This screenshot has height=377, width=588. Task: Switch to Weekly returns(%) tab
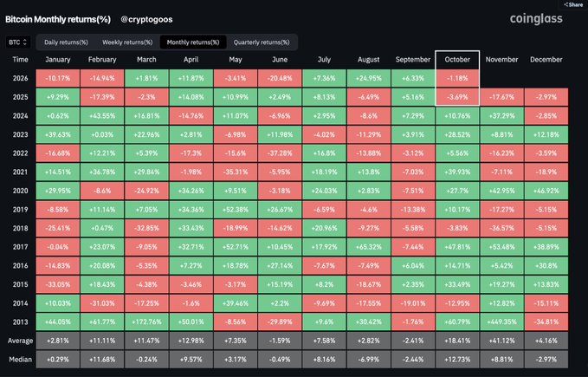[x=127, y=42]
